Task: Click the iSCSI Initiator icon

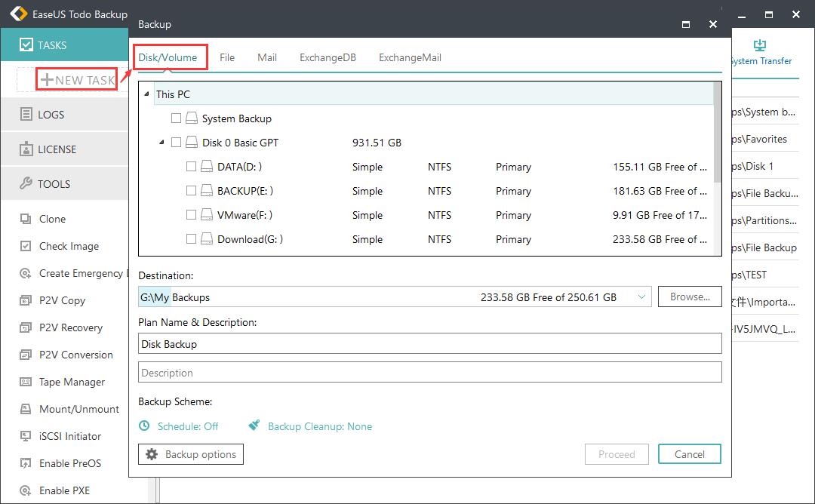Action: click(x=26, y=436)
